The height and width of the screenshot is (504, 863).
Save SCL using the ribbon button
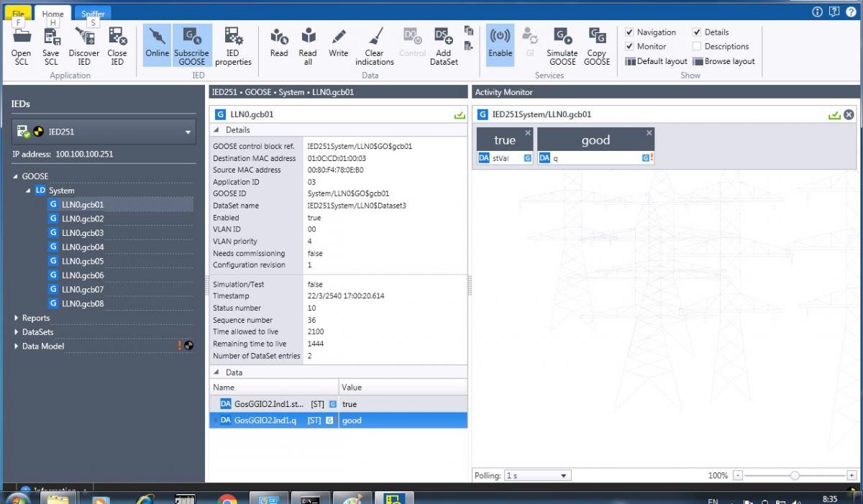[51, 46]
